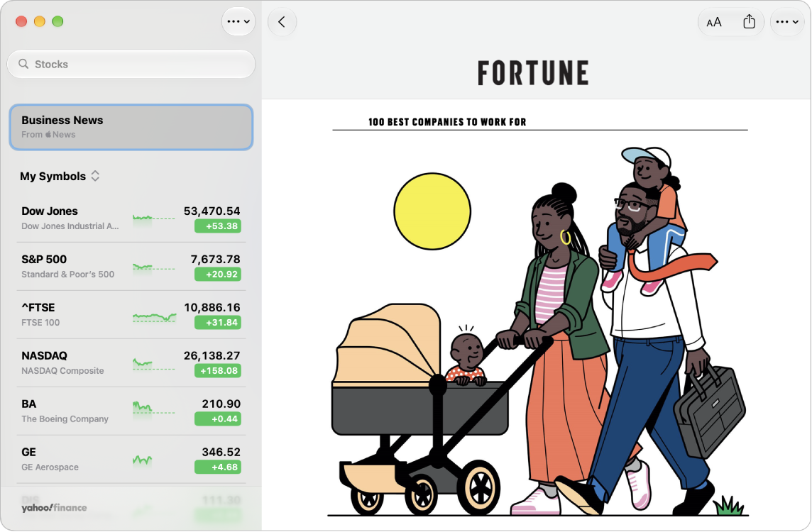Click the GE sparkline chart

pyautogui.click(x=143, y=459)
